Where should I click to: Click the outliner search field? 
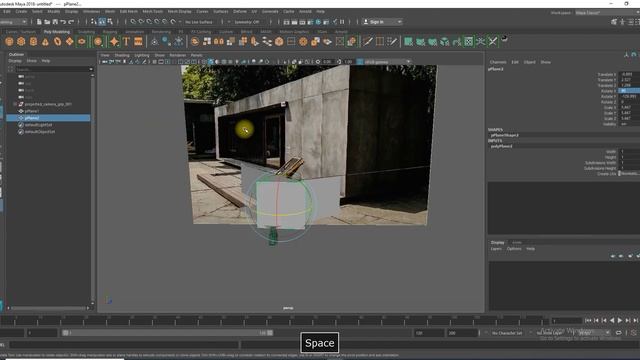(51, 69)
